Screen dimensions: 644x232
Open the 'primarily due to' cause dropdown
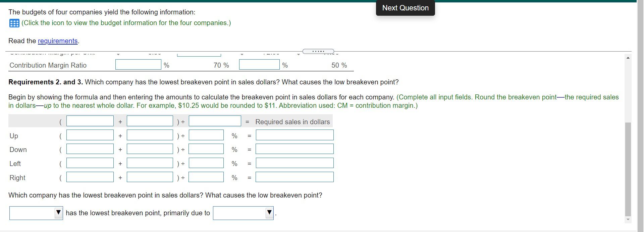tap(243, 213)
